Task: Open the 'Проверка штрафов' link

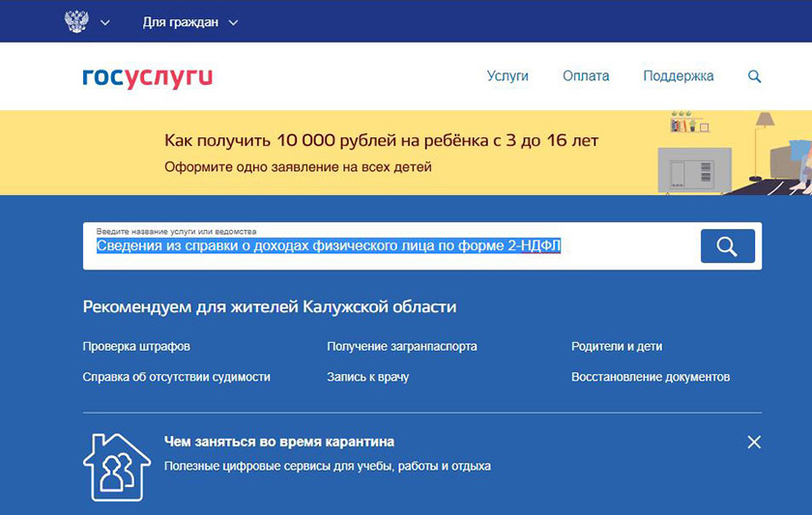Action: click(x=136, y=346)
